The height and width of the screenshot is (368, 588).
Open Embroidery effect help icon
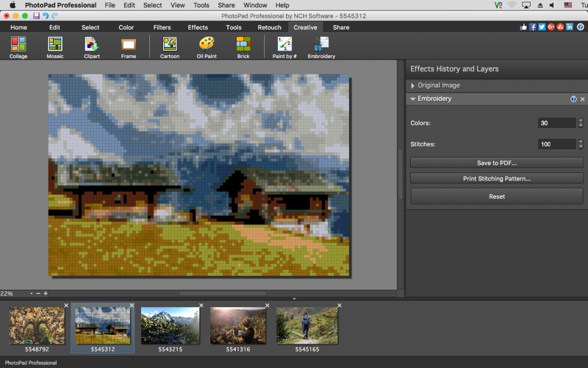click(573, 99)
